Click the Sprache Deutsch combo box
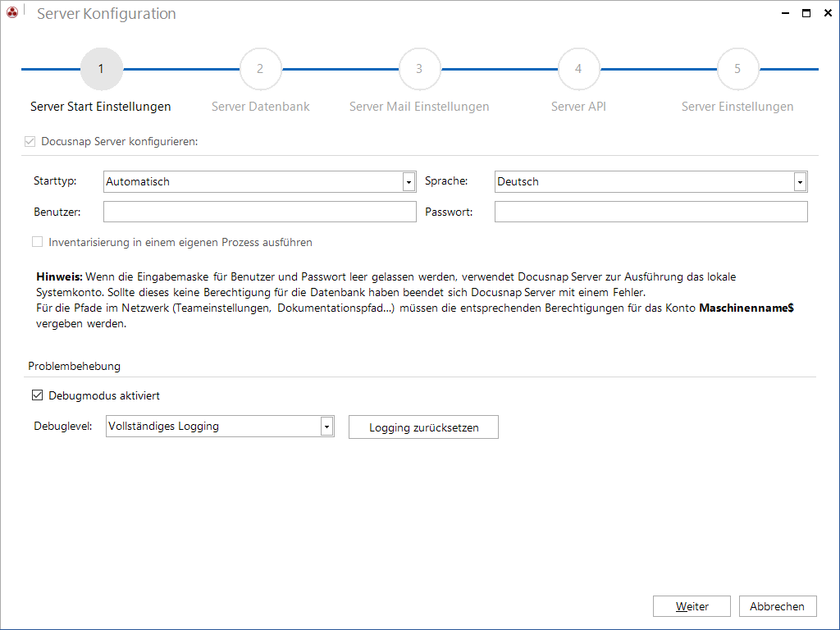 coord(651,181)
